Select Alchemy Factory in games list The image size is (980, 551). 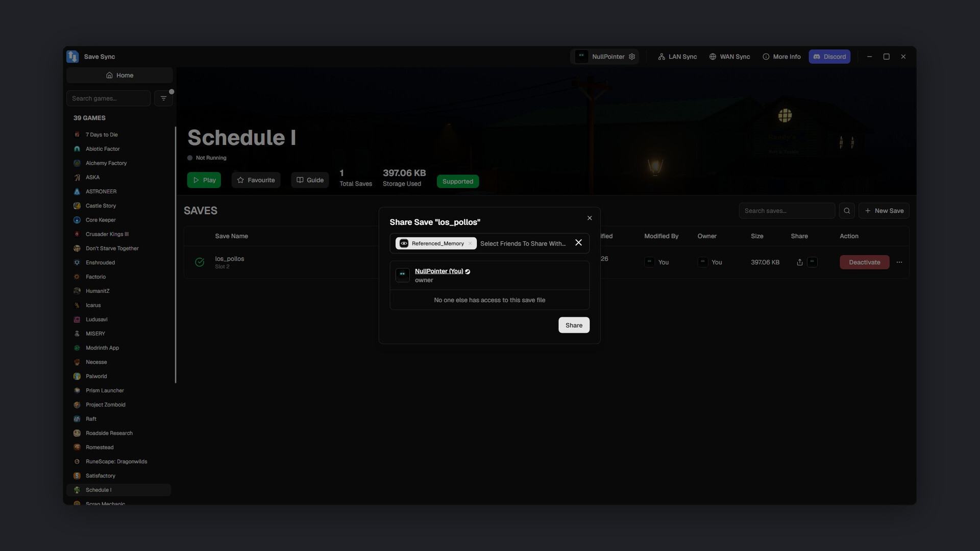(118, 163)
